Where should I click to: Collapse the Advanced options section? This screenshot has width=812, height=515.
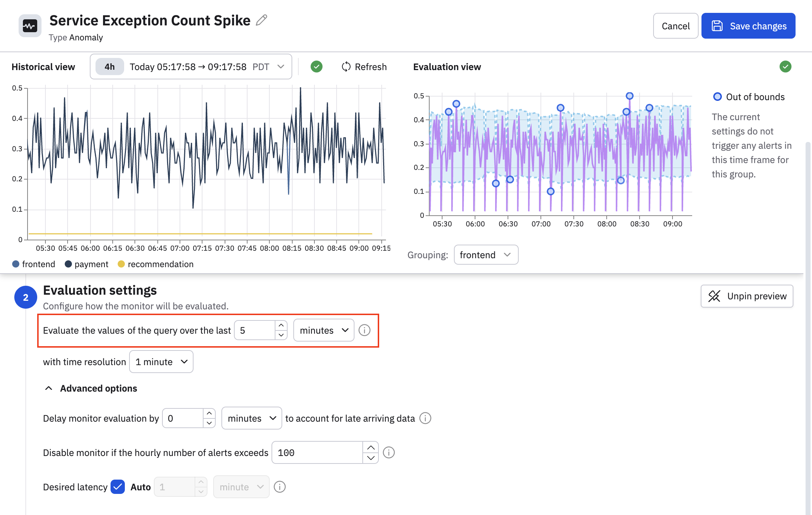coord(91,388)
